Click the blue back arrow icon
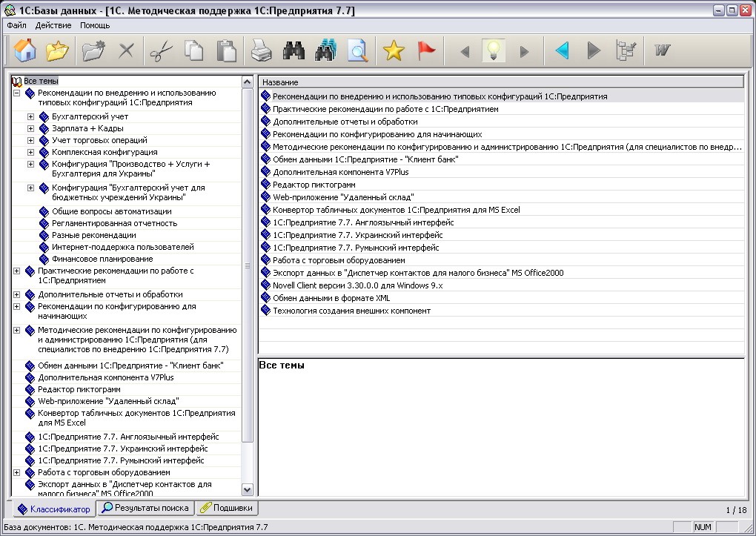756x536 pixels. pyautogui.click(x=562, y=50)
